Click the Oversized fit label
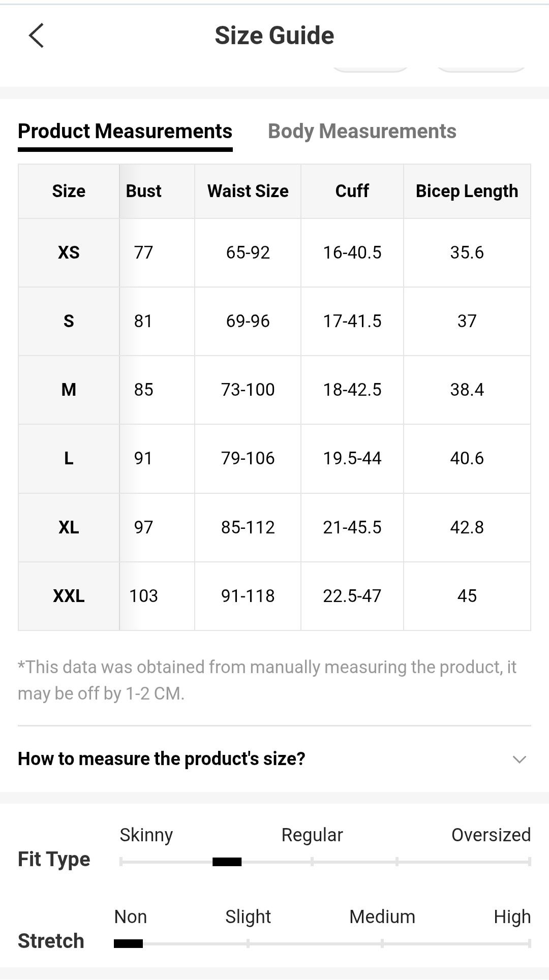This screenshot has width=549, height=980. pos(491,835)
